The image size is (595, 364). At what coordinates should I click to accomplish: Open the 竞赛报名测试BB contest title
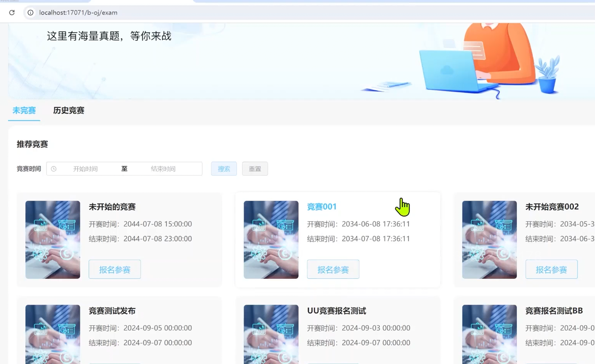tap(554, 311)
